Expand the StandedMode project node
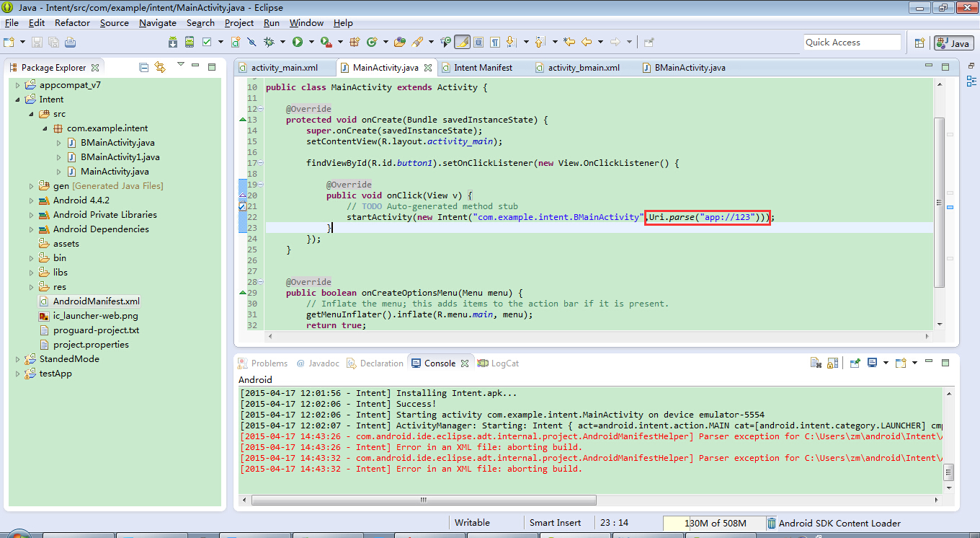This screenshot has width=980, height=538. pos(18,359)
